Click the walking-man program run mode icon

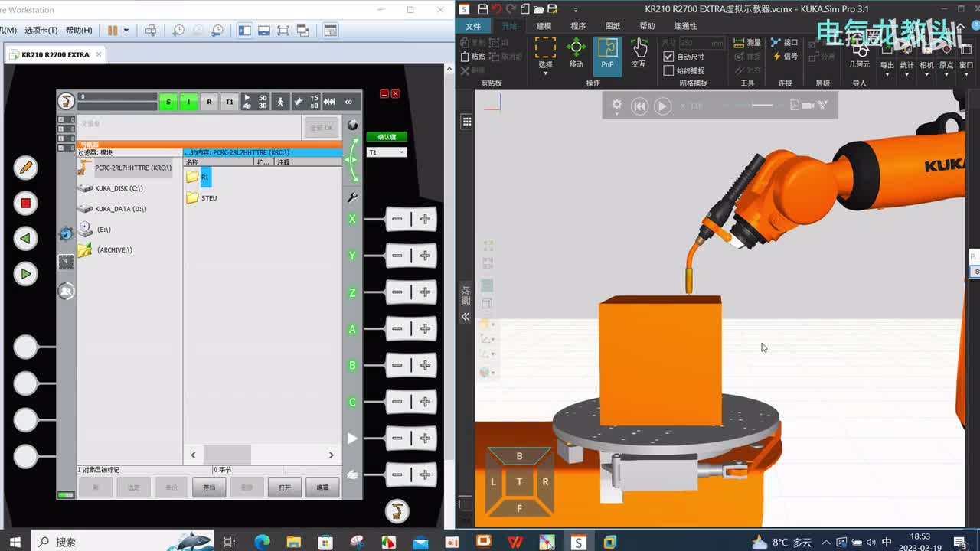tap(280, 102)
